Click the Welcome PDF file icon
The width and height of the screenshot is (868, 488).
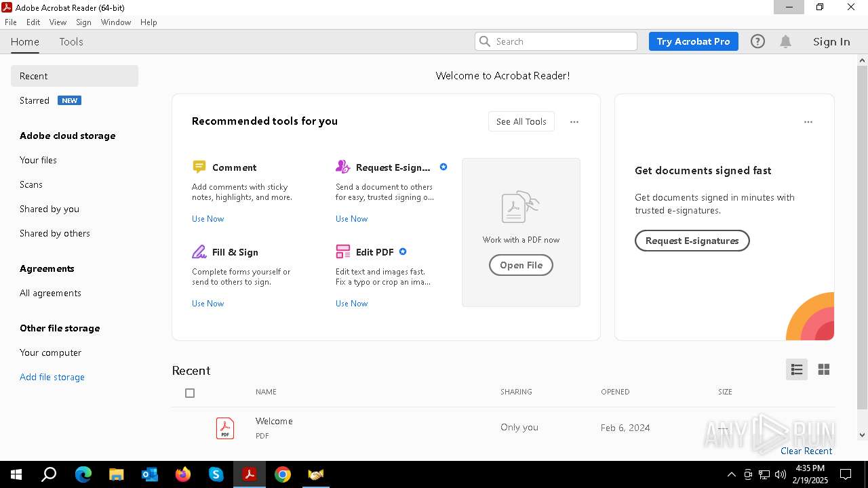point(225,428)
